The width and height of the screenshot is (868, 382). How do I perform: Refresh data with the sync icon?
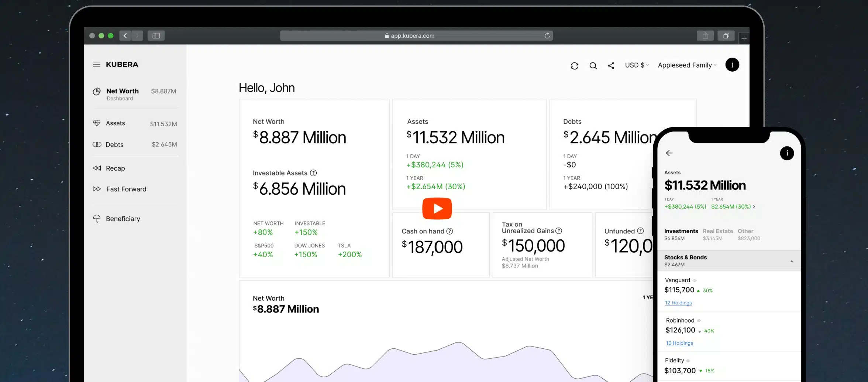pyautogui.click(x=575, y=65)
